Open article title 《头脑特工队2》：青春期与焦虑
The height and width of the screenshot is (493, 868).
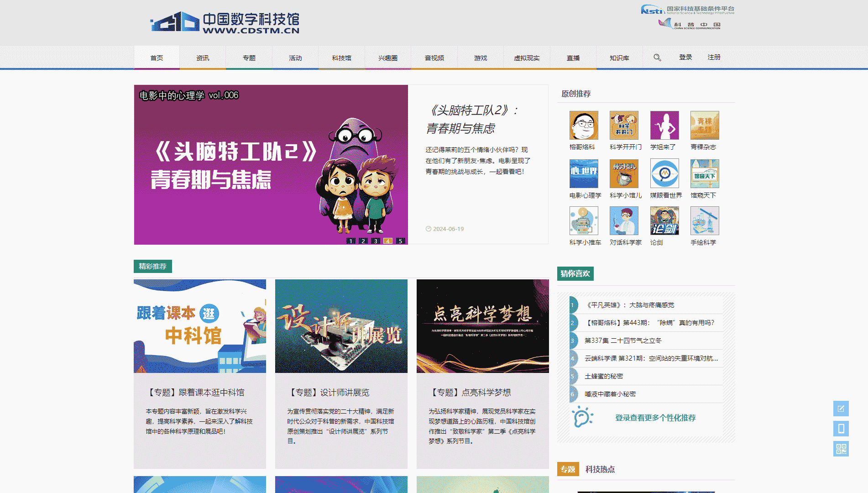click(473, 119)
